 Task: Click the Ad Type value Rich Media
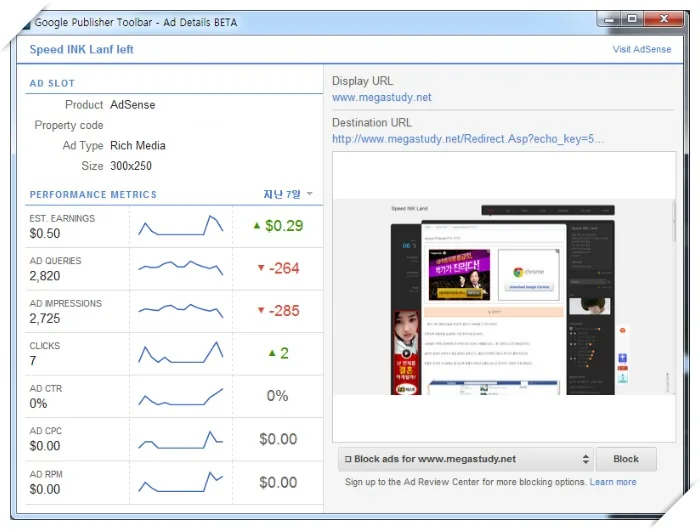click(x=138, y=146)
